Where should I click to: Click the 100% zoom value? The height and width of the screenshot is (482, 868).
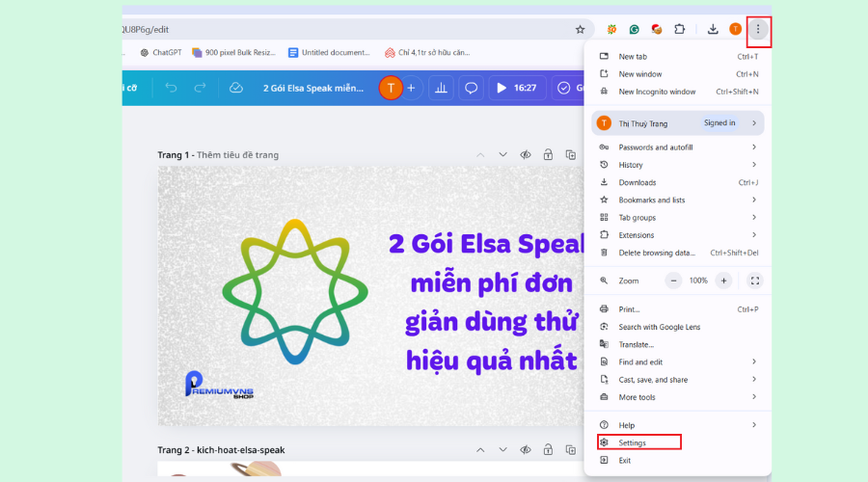tap(698, 281)
